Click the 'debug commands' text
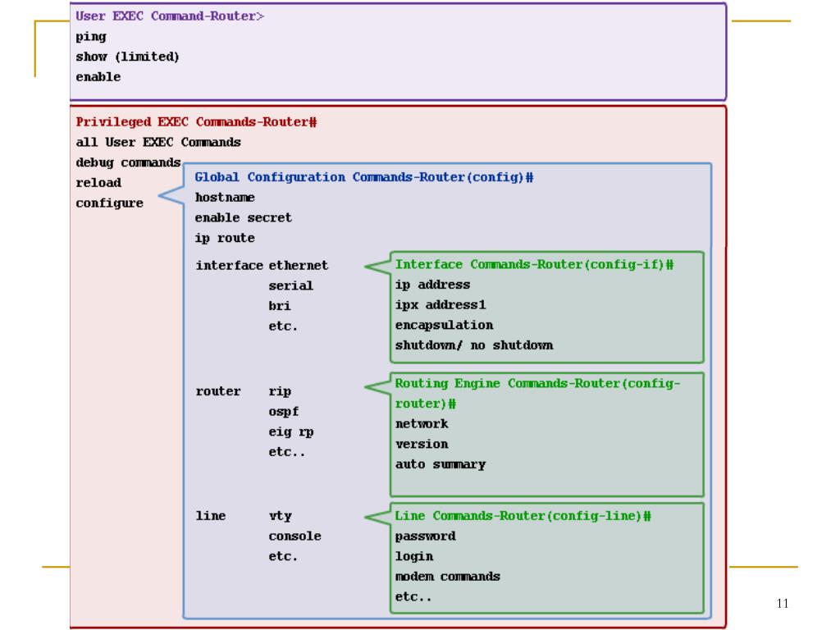 128,163
